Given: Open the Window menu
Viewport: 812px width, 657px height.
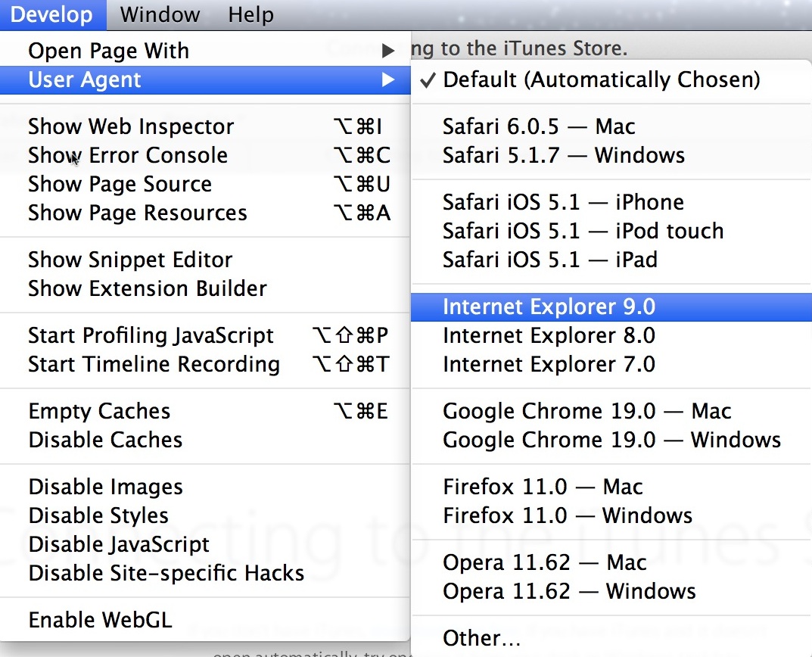Looking at the screenshot, I should tap(160, 14).
